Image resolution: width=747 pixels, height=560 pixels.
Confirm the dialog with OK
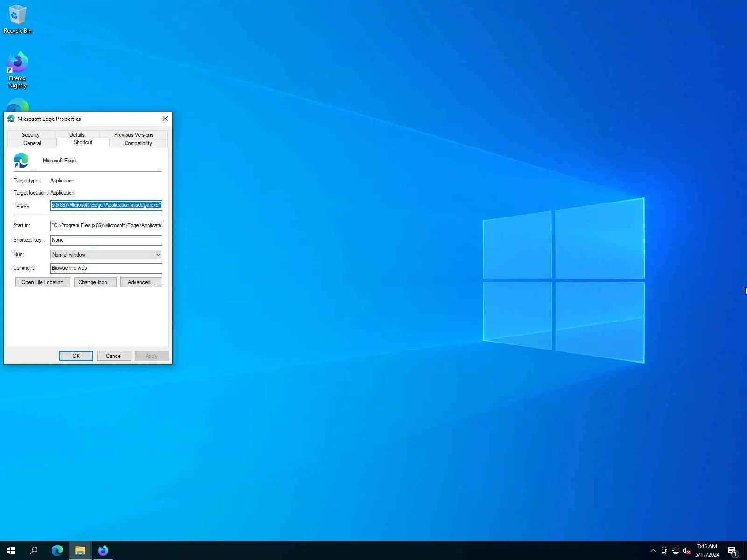(x=76, y=356)
